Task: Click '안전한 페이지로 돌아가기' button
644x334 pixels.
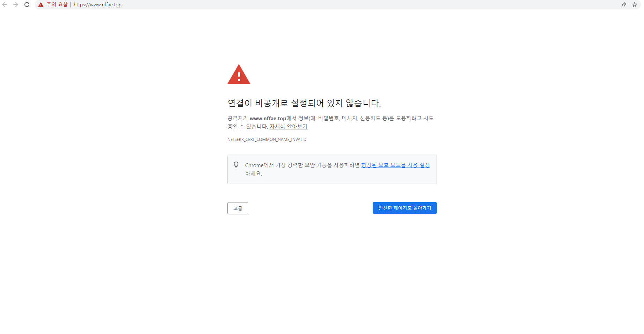Action: click(405, 208)
